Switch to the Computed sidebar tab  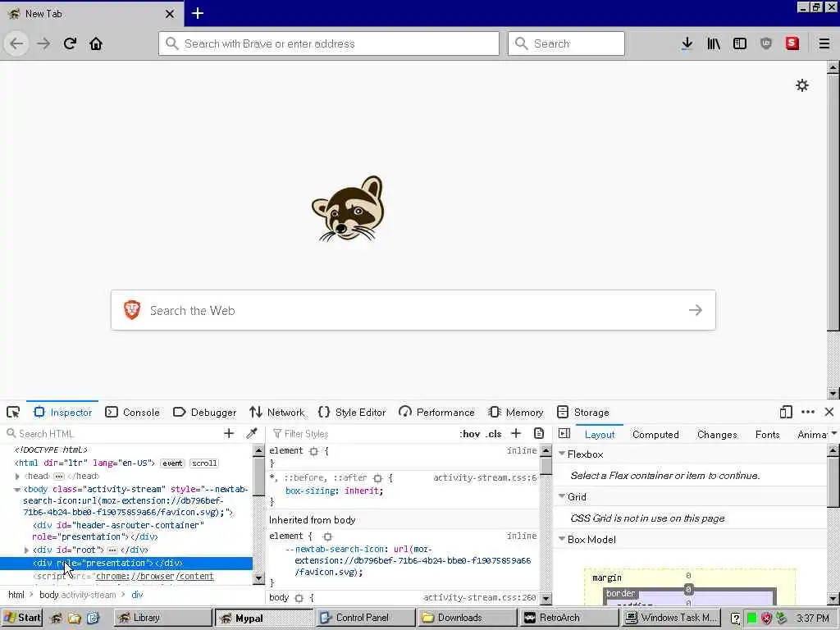pos(655,435)
